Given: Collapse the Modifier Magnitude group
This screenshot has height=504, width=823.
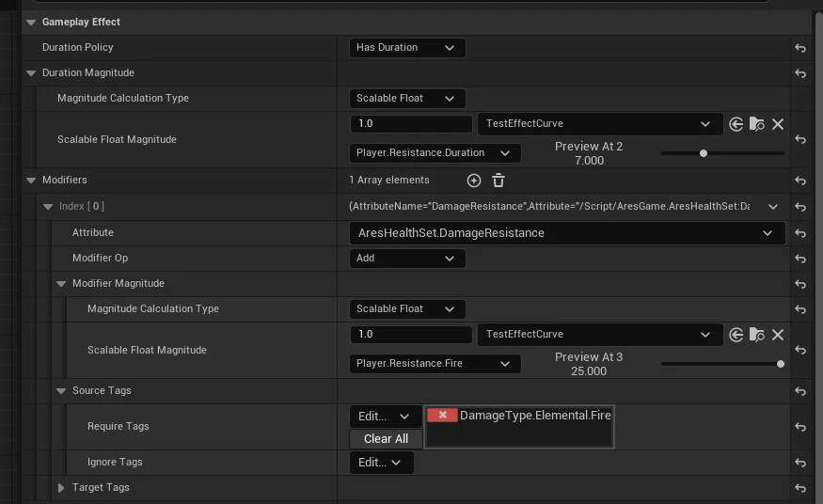Looking at the screenshot, I should (61, 284).
